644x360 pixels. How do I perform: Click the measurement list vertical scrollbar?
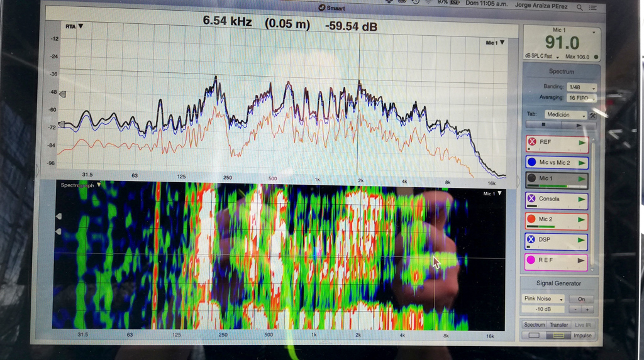(594, 205)
